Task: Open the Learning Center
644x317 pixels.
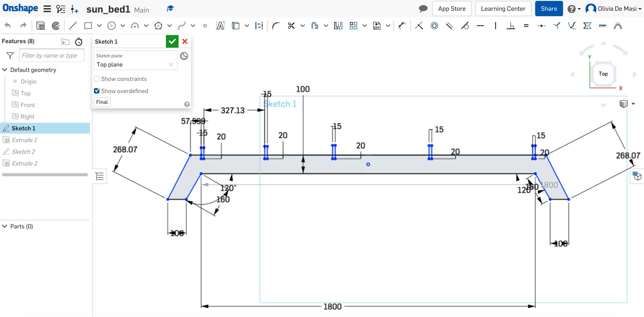Action: pyautogui.click(x=503, y=9)
